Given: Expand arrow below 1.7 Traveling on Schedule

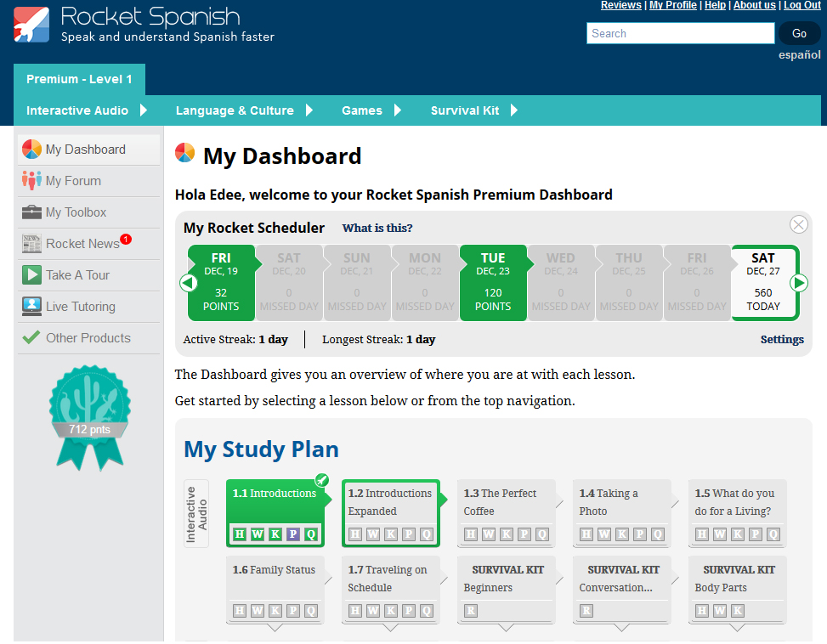Looking at the screenshot, I should tap(391, 628).
